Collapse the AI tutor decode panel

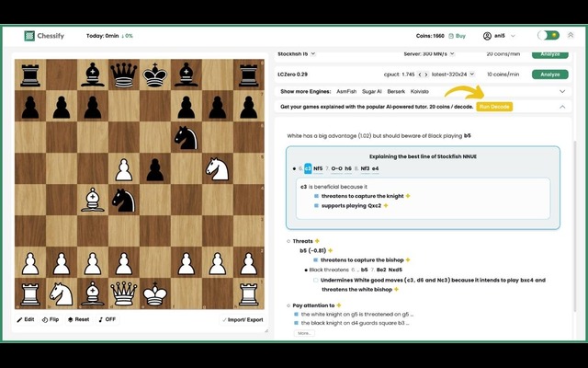pyautogui.click(x=562, y=107)
